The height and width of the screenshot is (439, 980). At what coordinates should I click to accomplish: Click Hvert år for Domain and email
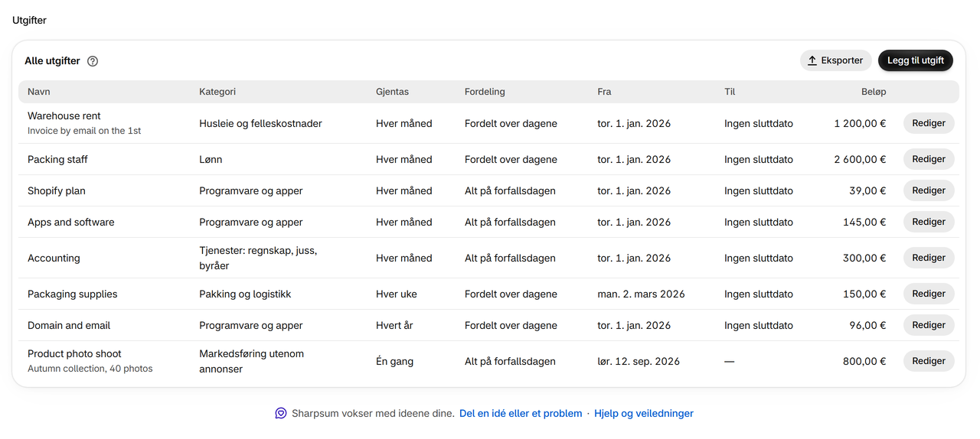click(x=394, y=325)
